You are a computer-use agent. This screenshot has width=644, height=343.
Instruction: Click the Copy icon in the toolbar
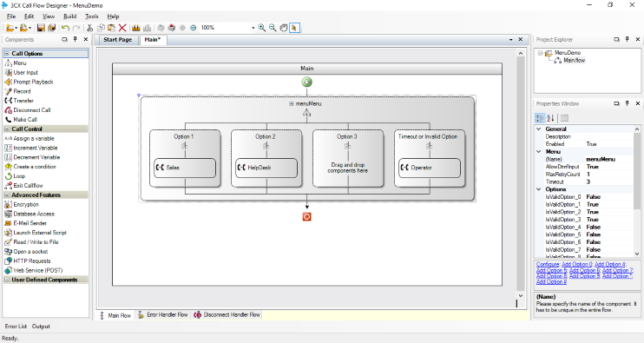click(x=101, y=28)
